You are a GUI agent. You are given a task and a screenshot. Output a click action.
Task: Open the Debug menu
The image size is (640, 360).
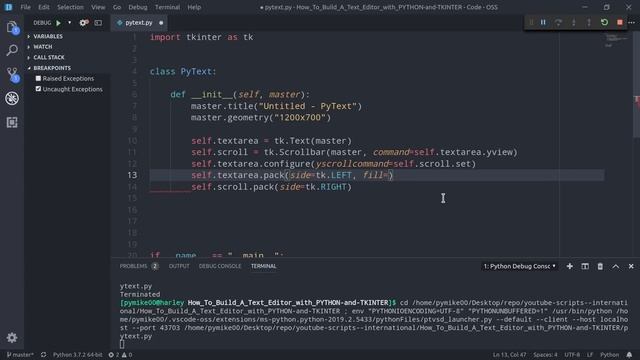point(138,7)
